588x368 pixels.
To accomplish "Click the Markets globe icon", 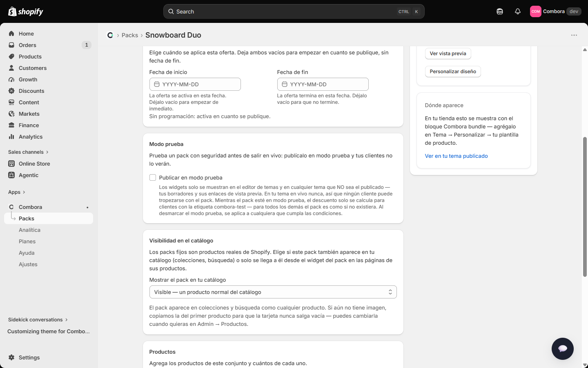I will [x=11, y=114].
